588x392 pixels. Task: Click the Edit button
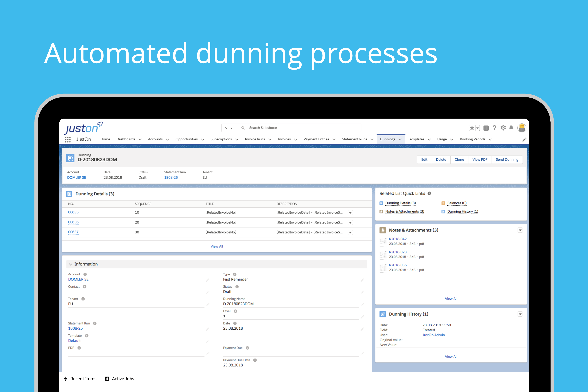pyautogui.click(x=424, y=160)
